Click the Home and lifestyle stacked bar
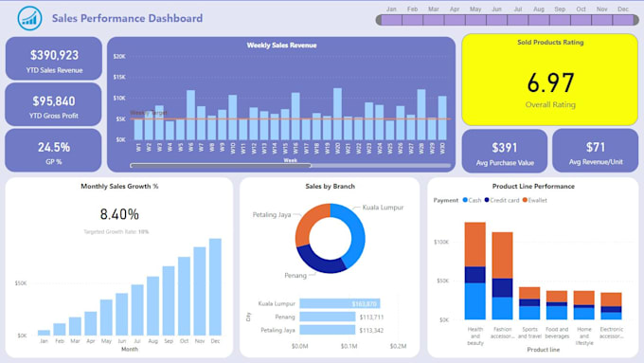This screenshot has width=644, height=363. tap(584, 305)
